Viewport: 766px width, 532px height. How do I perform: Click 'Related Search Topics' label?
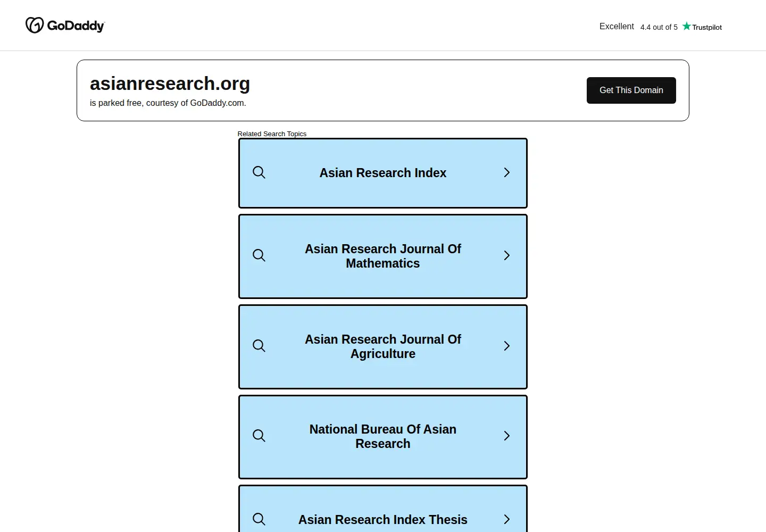[272, 134]
